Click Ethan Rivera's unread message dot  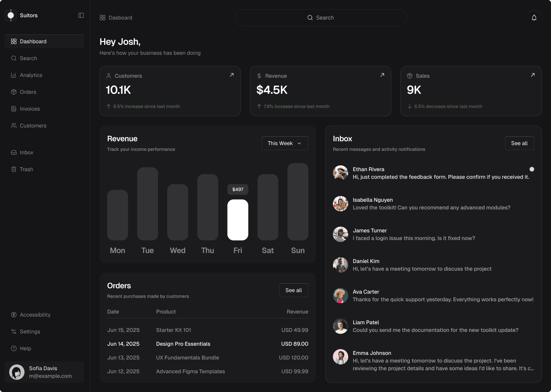(x=531, y=169)
